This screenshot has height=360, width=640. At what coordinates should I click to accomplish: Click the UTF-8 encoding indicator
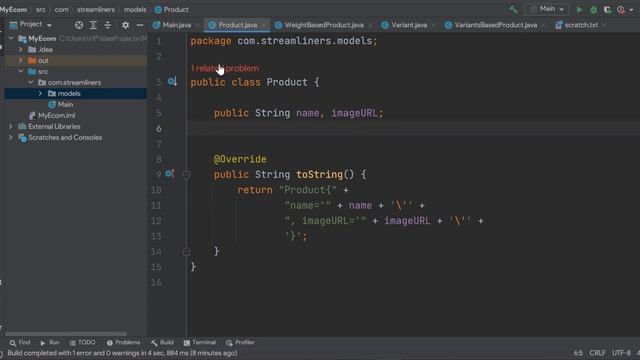621,353
